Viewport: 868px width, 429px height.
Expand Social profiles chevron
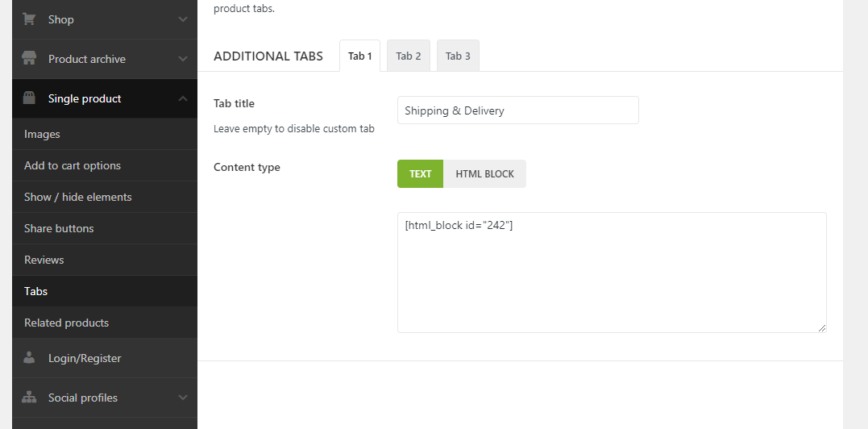click(x=183, y=398)
